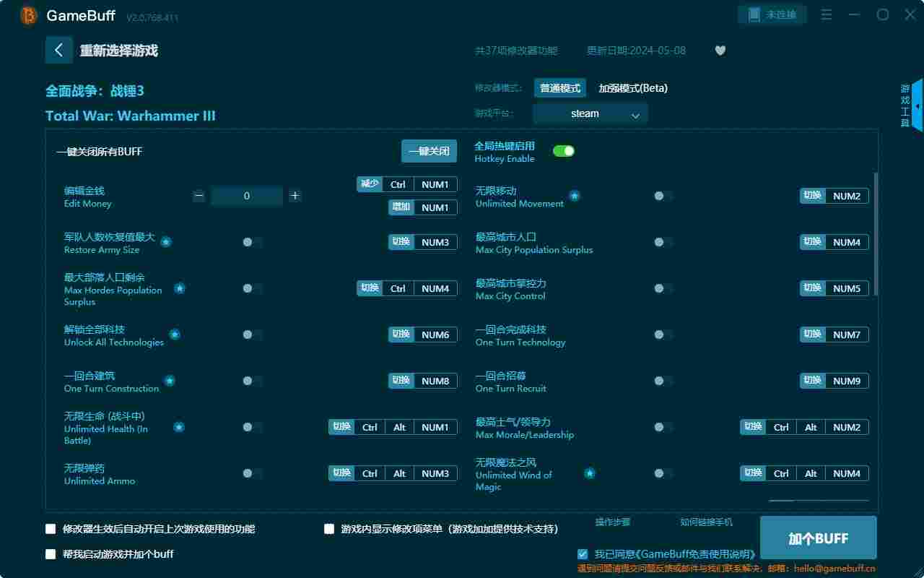924x578 pixels.
Task: Click Alt key in Max Morale/Leadership hotkey
Action: [811, 427]
